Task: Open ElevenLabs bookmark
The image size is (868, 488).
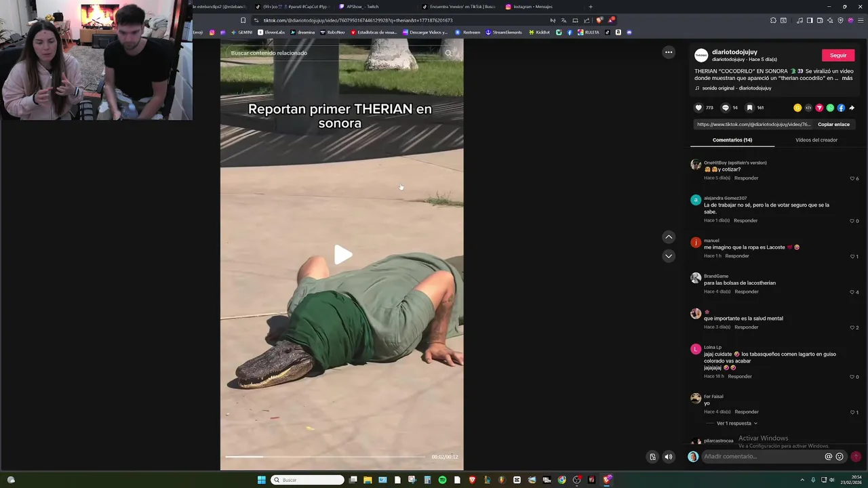Action: (x=271, y=33)
